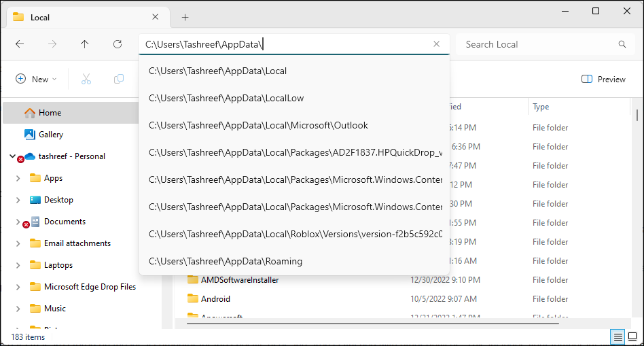Click the search magnifier icon
This screenshot has width=644, height=346.
click(622, 44)
